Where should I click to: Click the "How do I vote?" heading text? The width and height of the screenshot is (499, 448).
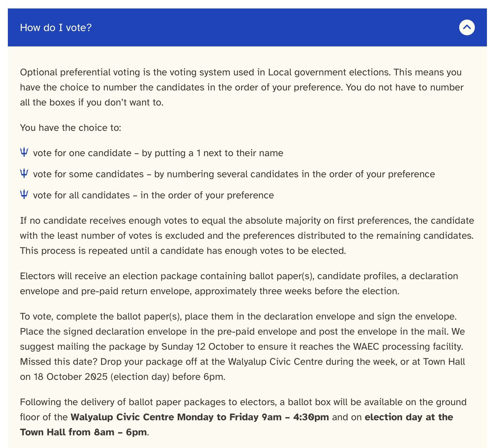tap(56, 28)
